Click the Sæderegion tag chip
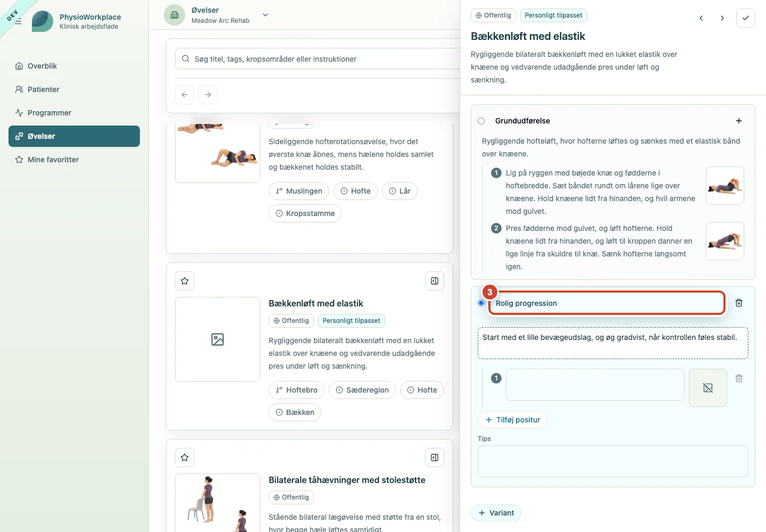This screenshot has width=766, height=532. (x=362, y=390)
